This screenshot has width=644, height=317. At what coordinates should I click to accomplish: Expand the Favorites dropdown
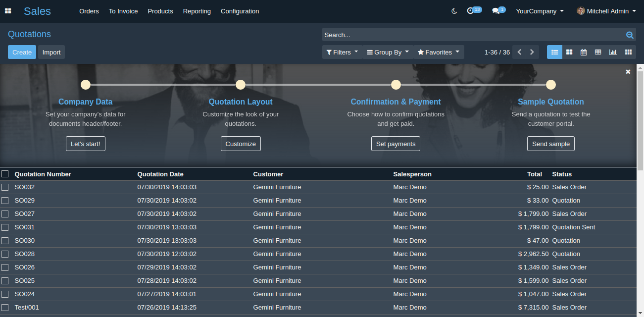pyautogui.click(x=439, y=52)
